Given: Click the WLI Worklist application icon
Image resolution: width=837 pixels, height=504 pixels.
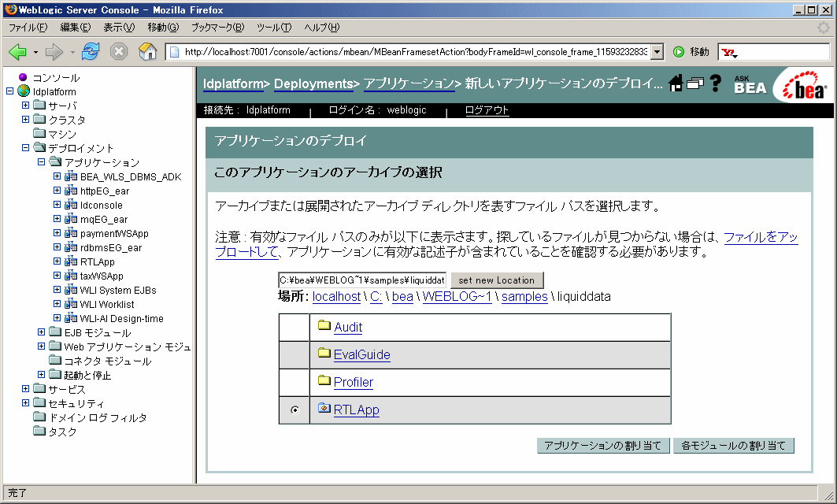Looking at the screenshot, I should 71,304.
